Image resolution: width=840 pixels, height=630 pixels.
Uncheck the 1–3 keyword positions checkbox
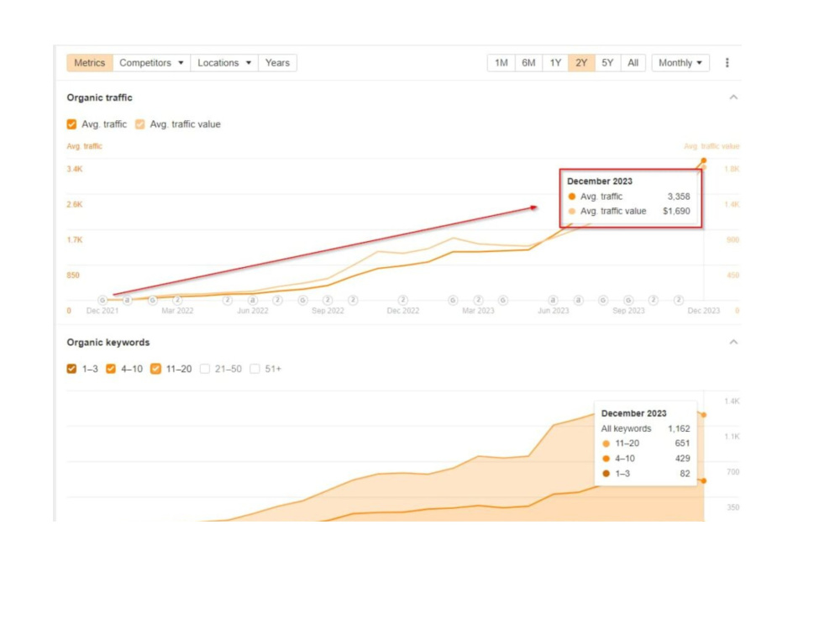[x=71, y=369]
